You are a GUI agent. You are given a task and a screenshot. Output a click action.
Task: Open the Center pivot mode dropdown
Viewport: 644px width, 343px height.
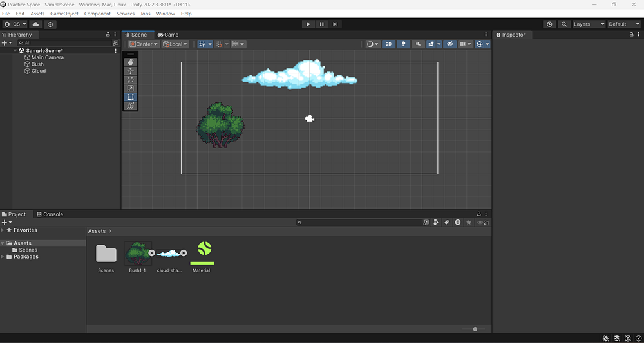(144, 44)
